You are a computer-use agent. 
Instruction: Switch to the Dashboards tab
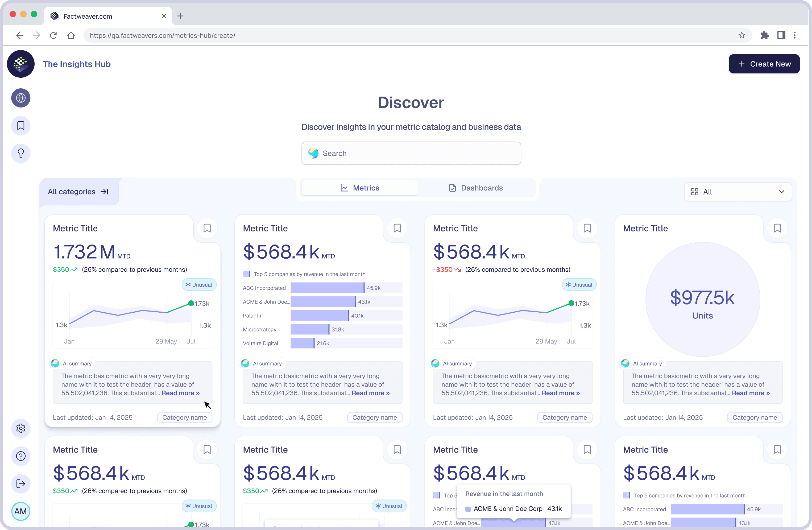pos(476,188)
